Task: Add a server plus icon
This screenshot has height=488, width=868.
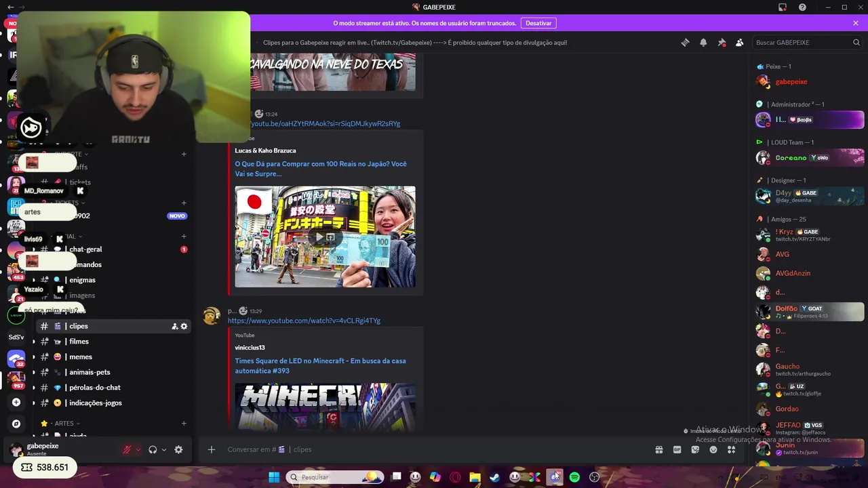Action: (x=16, y=402)
